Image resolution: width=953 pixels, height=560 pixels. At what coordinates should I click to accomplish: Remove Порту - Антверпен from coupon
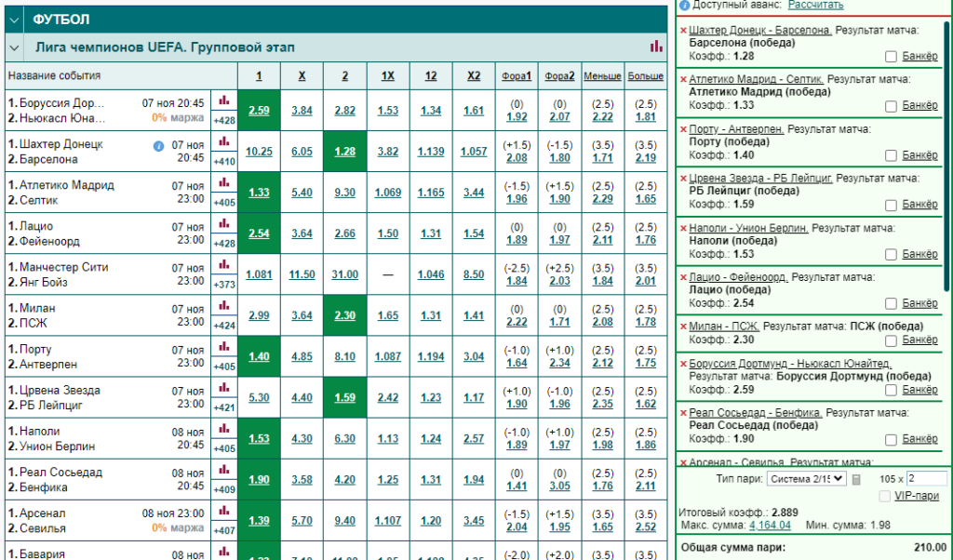coord(683,129)
